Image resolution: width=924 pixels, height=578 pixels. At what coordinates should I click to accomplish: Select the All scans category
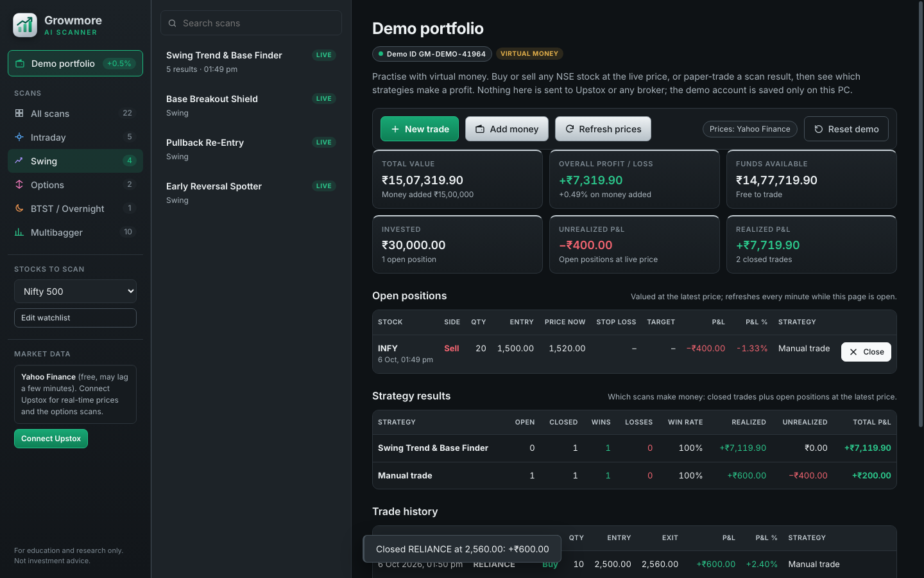pyautogui.click(x=75, y=113)
